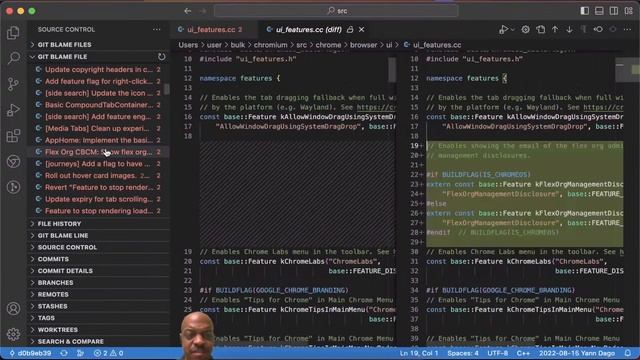Open dropdown next to run icon
Image resolution: width=640 pixels, height=360 pixels.
point(513,29)
